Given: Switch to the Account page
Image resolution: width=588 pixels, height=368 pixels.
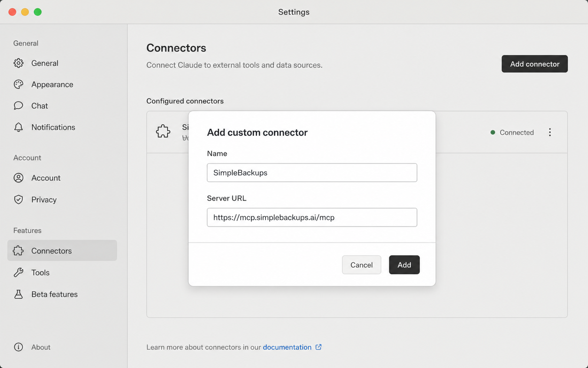Looking at the screenshot, I should pos(62,178).
